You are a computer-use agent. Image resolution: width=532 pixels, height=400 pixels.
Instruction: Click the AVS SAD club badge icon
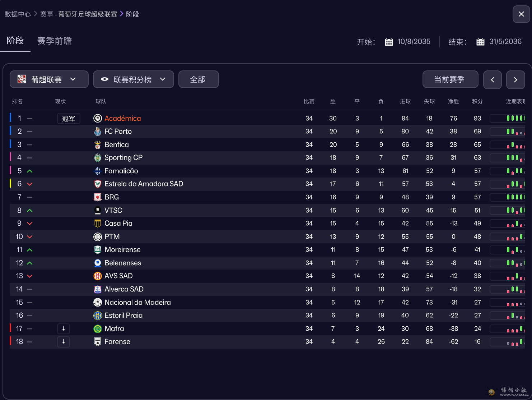pos(98,276)
